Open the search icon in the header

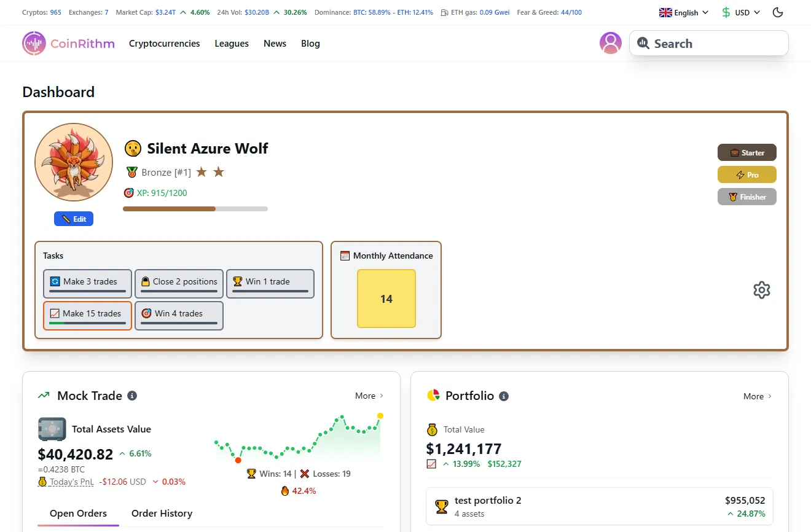pyautogui.click(x=643, y=43)
